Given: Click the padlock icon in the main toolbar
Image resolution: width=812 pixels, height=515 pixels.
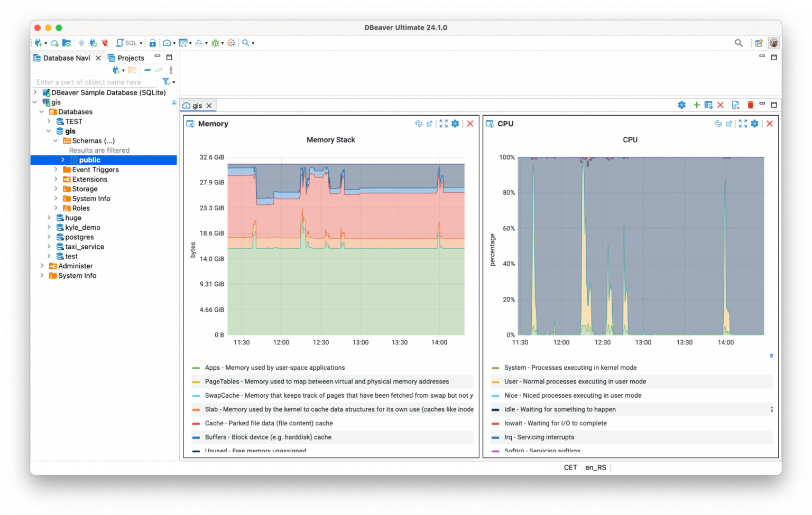Looking at the screenshot, I should coord(152,43).
